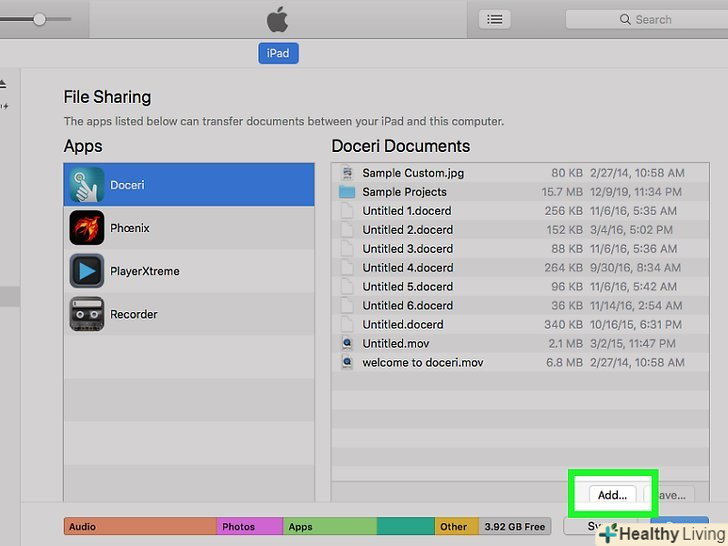The width and height of the screenshot is (728, 546).
Task: Click the Apps storage bar segment
Action: [330, 526]
